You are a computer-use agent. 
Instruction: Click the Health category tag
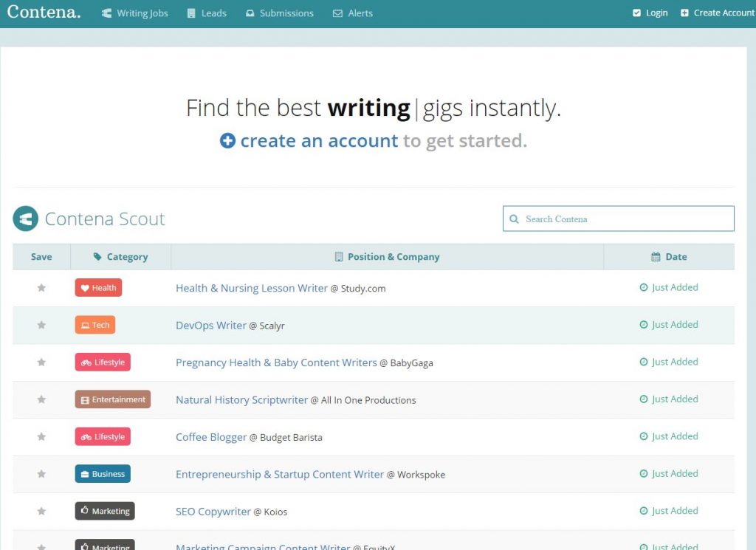[x=98, y=288]
